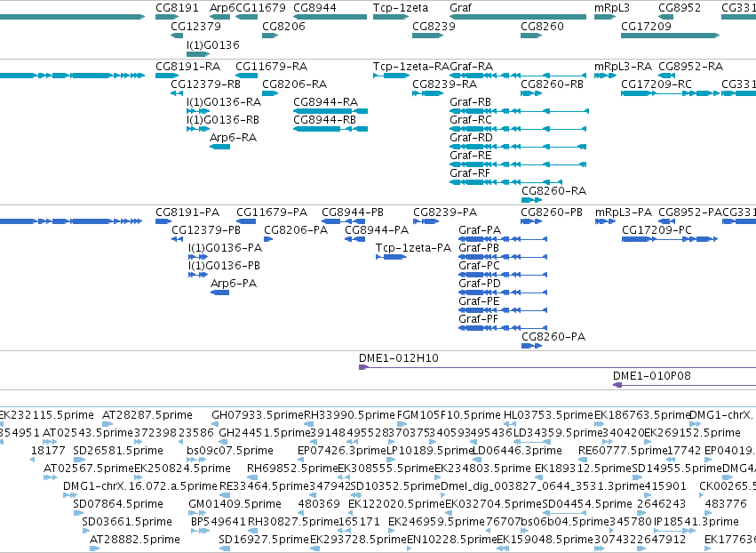Click the CG8191-RA transcript label

(187, 66)
